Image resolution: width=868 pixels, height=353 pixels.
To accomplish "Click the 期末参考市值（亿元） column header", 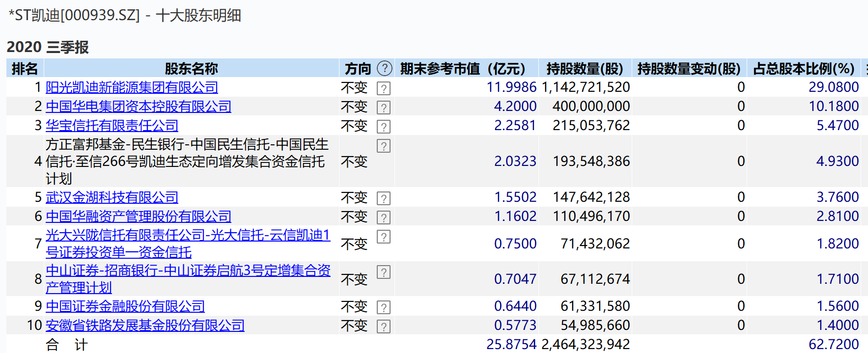I will pos(466,68).
